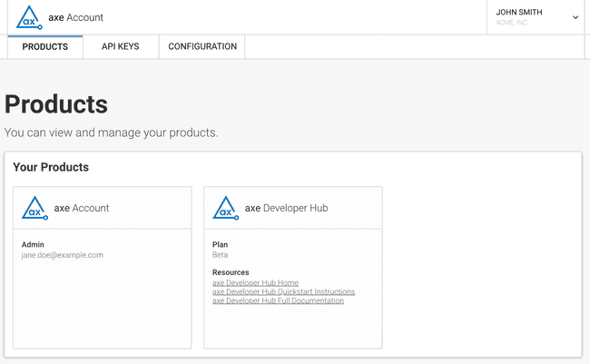This screenshot has width=590, height=364.
Task: Click the ACME, INC organization label
Action: [x=511, y=23]
